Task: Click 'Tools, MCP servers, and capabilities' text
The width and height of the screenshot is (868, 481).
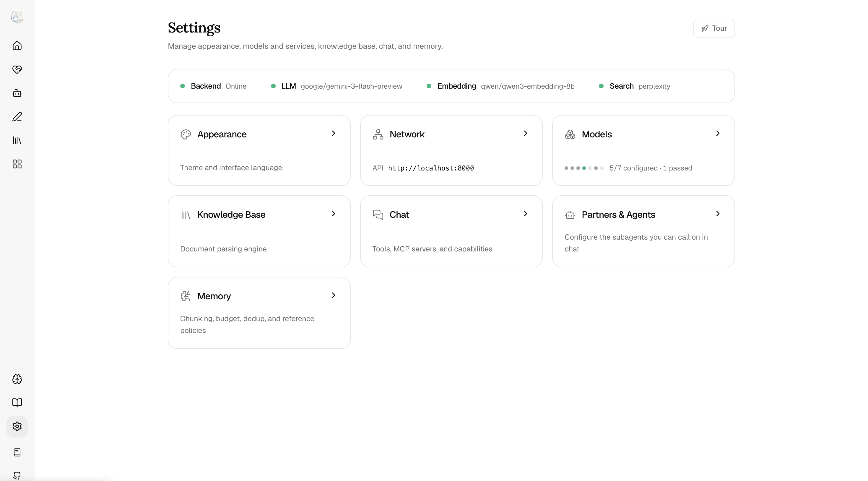Action: click(x=432, y=249)
